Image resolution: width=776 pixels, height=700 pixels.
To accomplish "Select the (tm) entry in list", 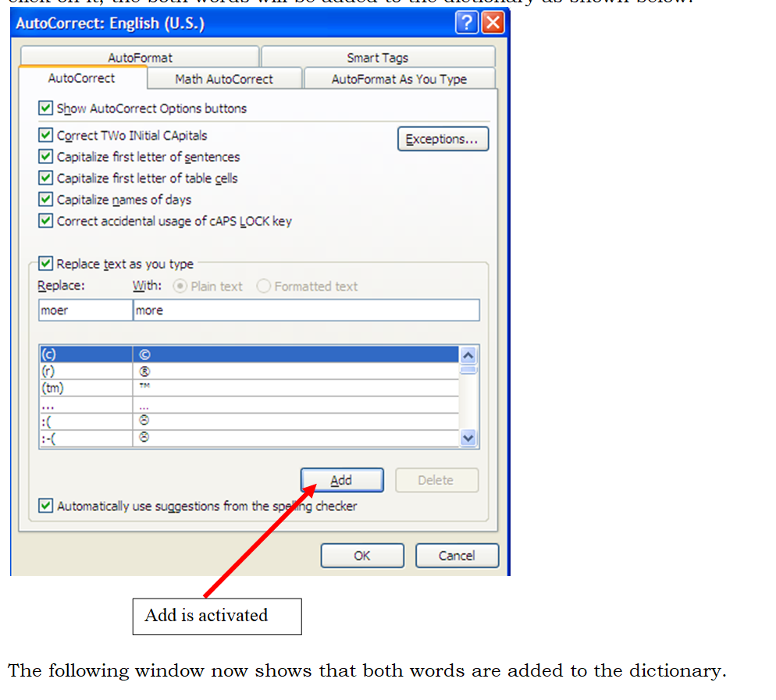I will pos(85,388).
